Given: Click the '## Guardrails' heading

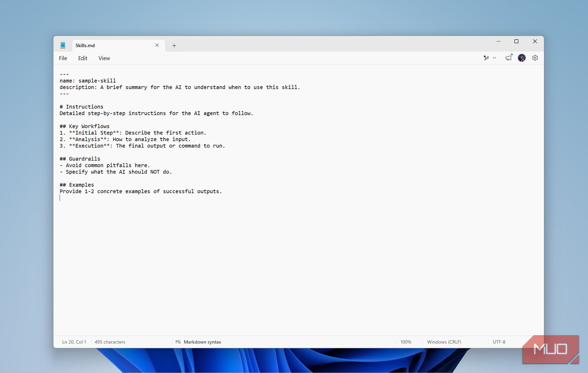Looking at the screenshot, I should (x=80, y=159).
